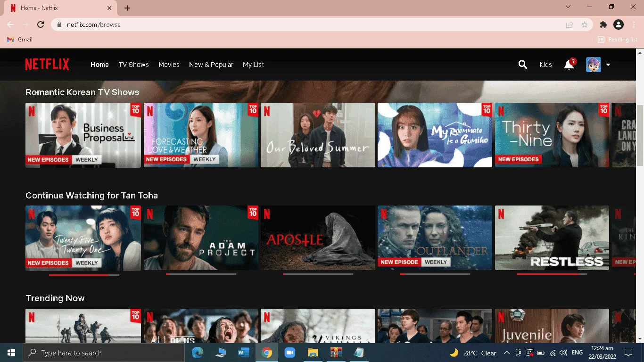Open the TV Shows section
The width and height of the screenshot is (644, 362).
coord(133,65)
